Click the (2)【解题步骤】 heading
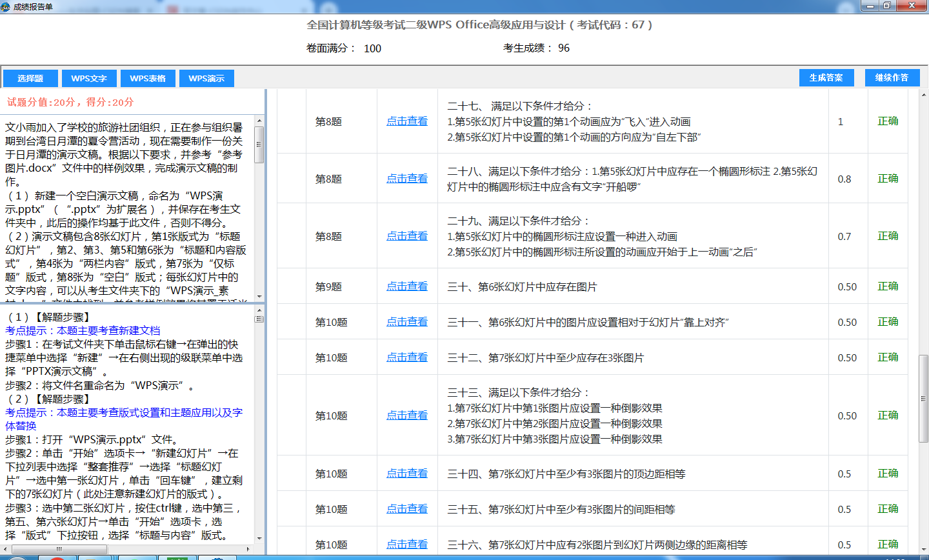Screen dimensions: 929x560 [49, 399]
